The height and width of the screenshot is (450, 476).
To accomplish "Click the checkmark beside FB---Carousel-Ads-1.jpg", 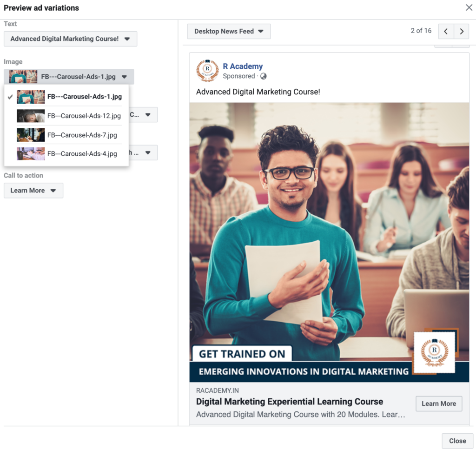I will click(x=10, y=96).
